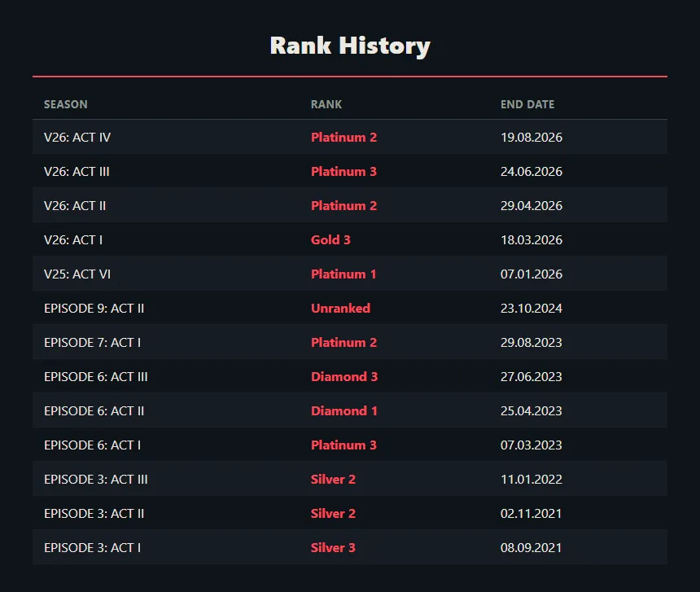Select the RANK column header
Image resolution: width=700 pixels, height=592 pixels.
click(326, 104)
